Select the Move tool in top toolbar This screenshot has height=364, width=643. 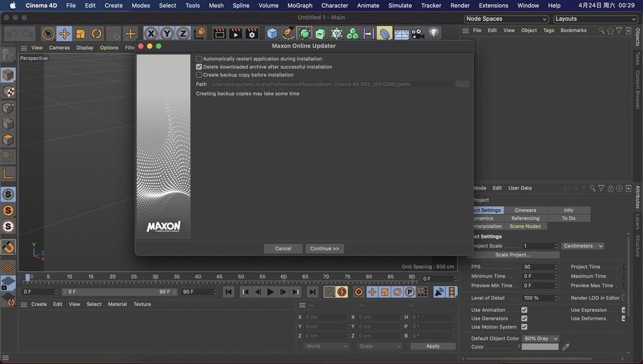coord(64,34)
